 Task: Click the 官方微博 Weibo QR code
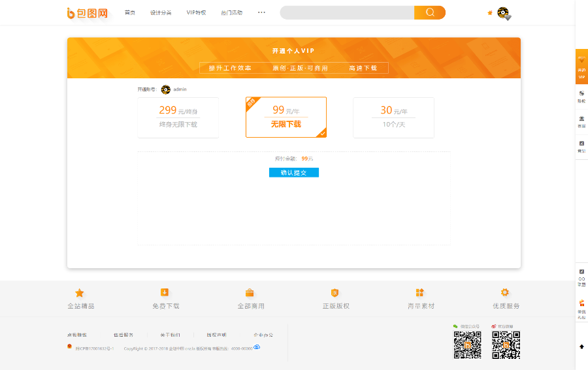(x=506, y=345)
